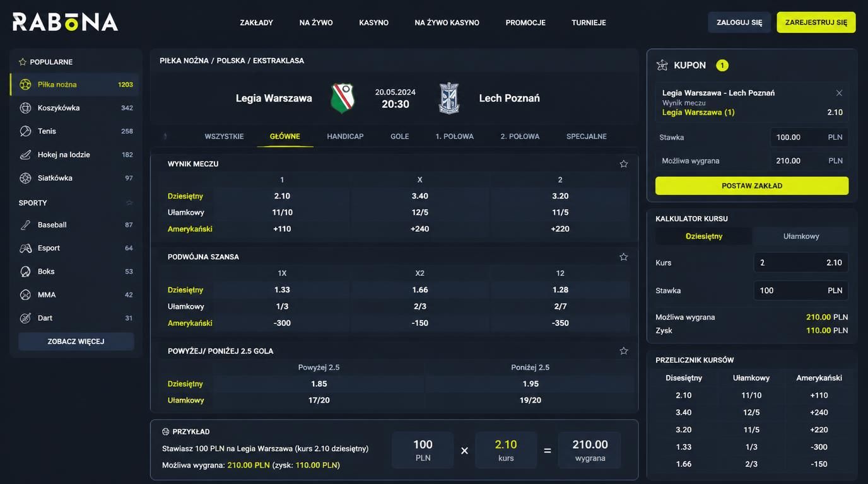Click the coupon stake field showing 100.00 PLN
The width and height of the screenshot is (868, 484).
809,137
